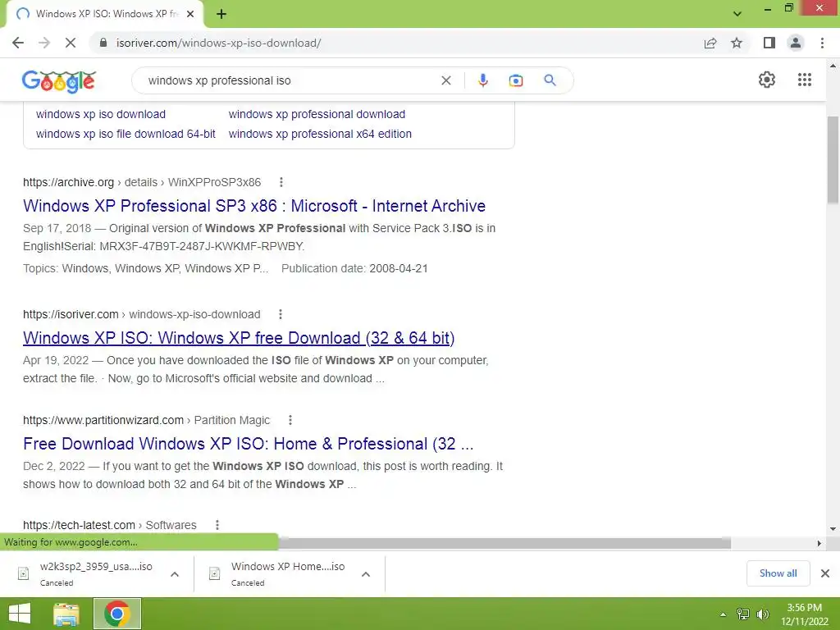
Task: Click the horizontal scrollbar thumb
Action: pyautogui.click(x=504, y=543)
